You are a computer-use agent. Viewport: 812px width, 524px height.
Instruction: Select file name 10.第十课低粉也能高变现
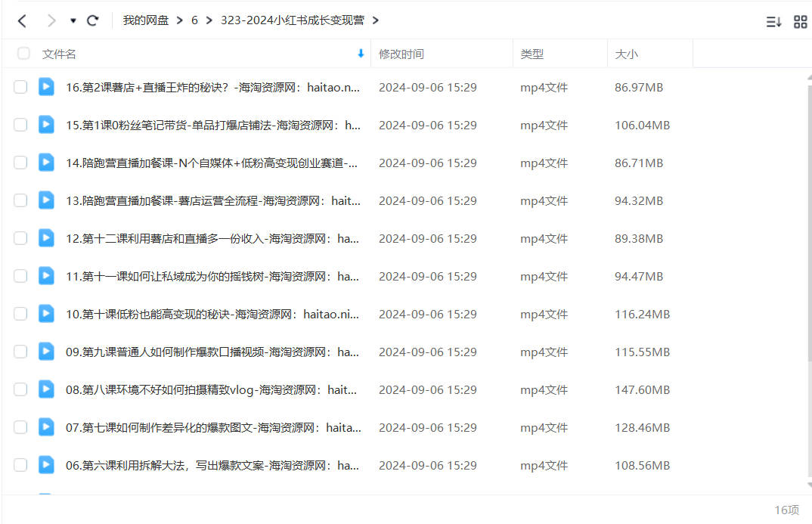point(212,315)
